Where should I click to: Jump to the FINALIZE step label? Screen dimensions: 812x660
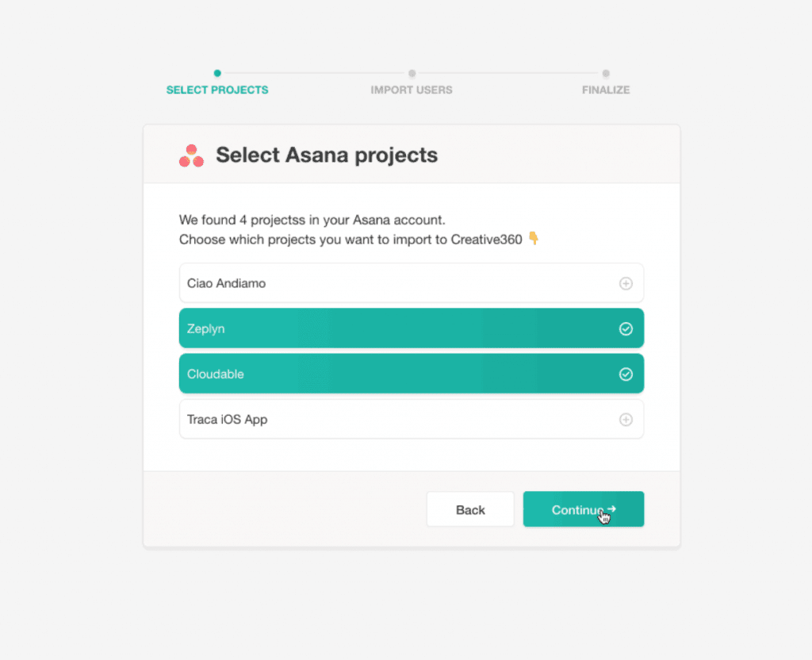pos(606,90)
